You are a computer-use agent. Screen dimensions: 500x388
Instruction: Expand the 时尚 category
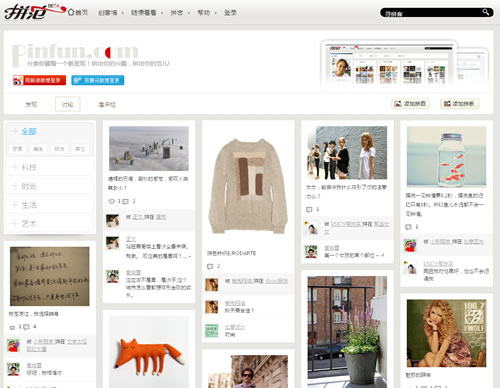point(50,186)
